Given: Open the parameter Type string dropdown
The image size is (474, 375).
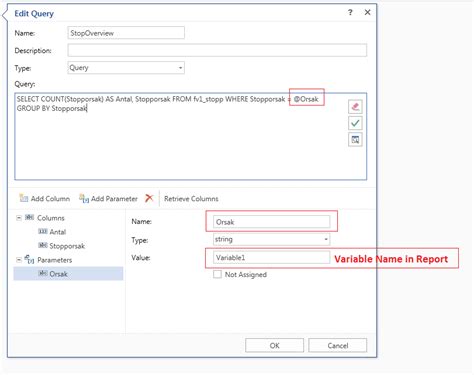Looking at the screenshot, I should click(271, 239).
